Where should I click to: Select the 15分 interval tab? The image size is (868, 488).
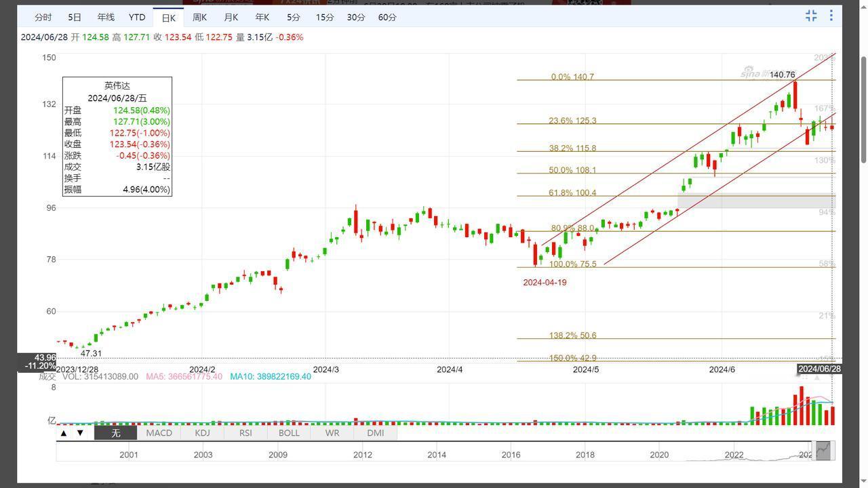pyautogui.click(x=325, y=17)
